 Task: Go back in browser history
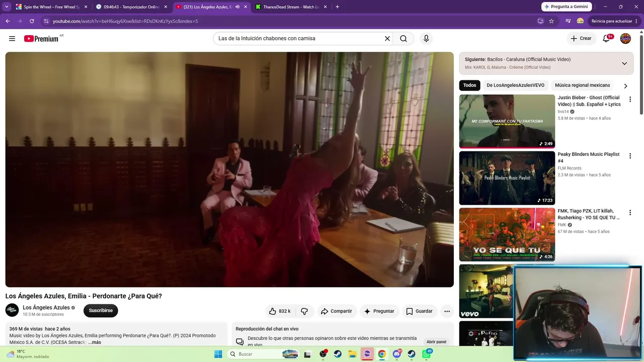click(x=8, y=21)
